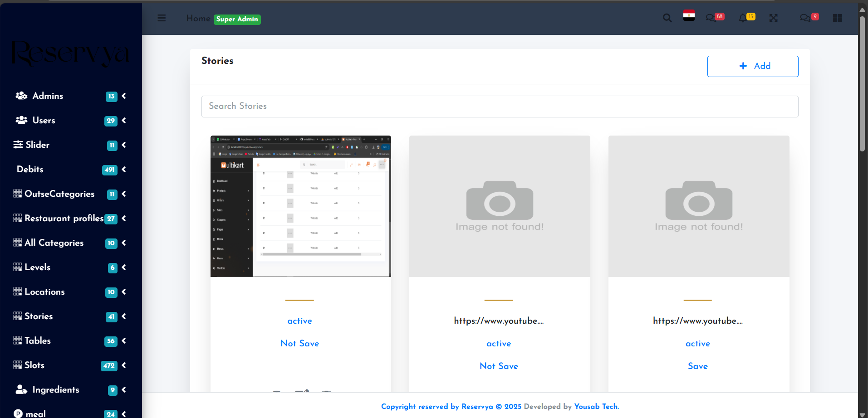Select Restaurant profiles in the sidebar
Viewport: 868px width, 418px height.
click(64, 219)
